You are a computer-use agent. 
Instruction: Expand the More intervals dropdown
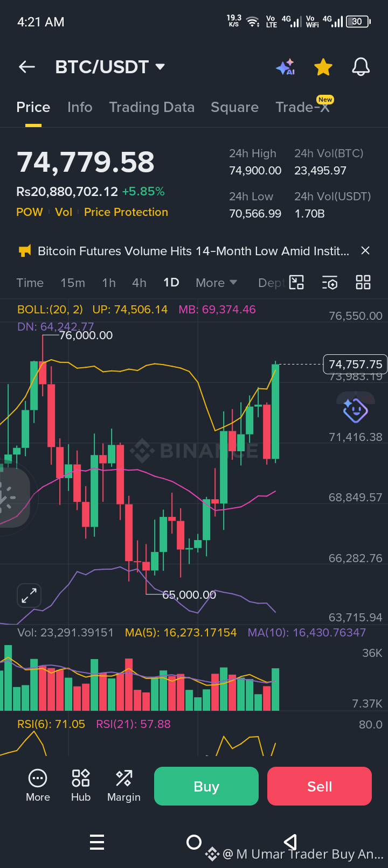click(217, 283)
